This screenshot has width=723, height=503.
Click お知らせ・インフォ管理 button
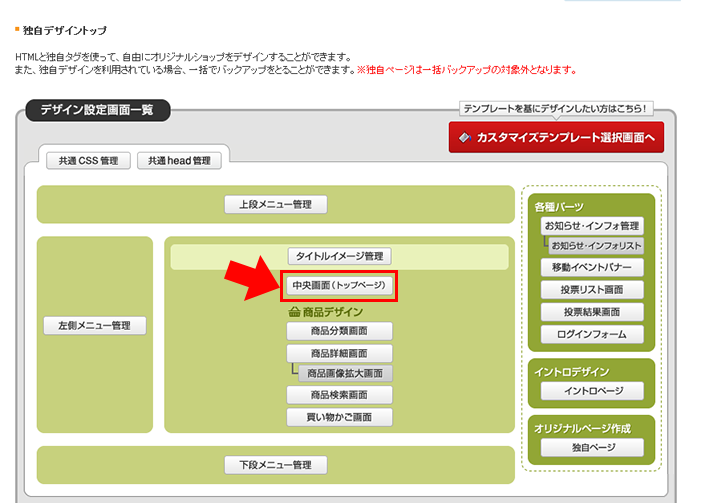click(x=591, y=227)
